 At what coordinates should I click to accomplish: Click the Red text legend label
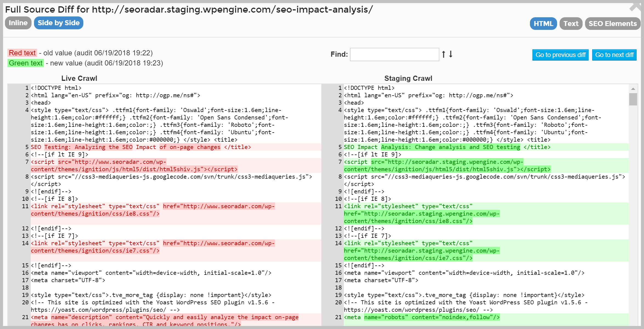coord(22,53)
